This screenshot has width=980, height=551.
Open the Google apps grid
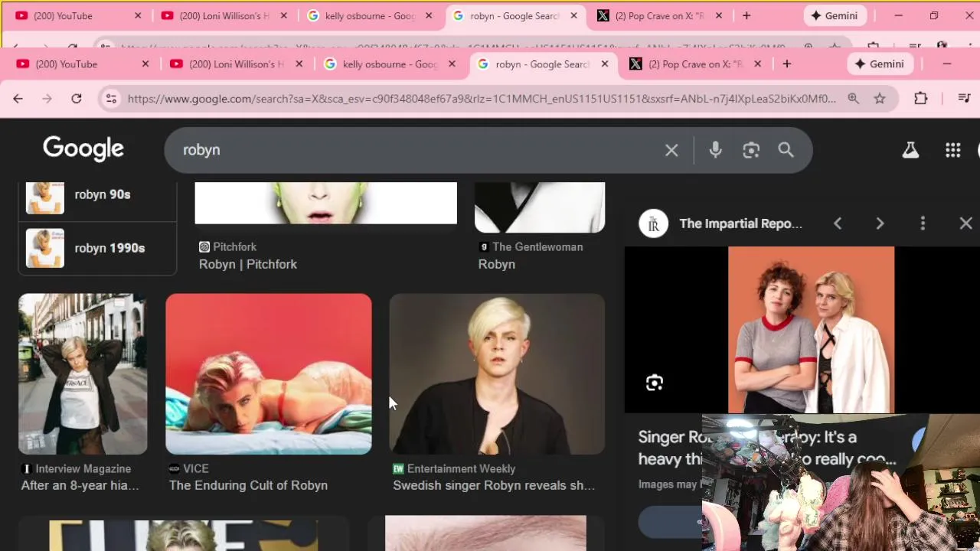point(952,150)
